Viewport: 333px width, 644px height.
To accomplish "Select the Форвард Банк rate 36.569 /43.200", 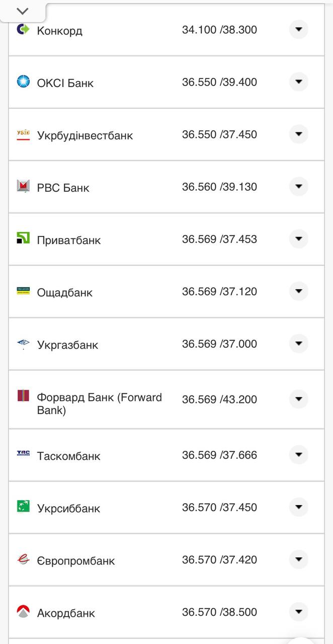I will click(x=219, y=399).
